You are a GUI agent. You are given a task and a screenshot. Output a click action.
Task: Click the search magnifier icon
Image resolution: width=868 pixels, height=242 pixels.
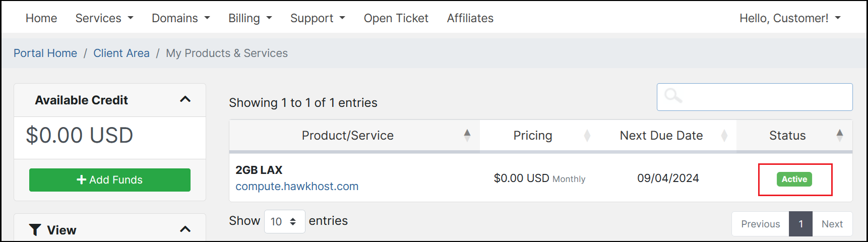(673, 96)
